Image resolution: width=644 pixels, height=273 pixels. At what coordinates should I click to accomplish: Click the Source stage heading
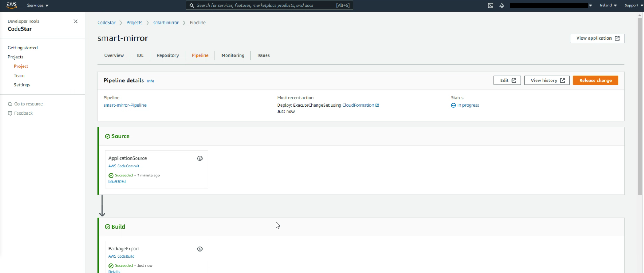pyautogui.click(x=121, y=136)
